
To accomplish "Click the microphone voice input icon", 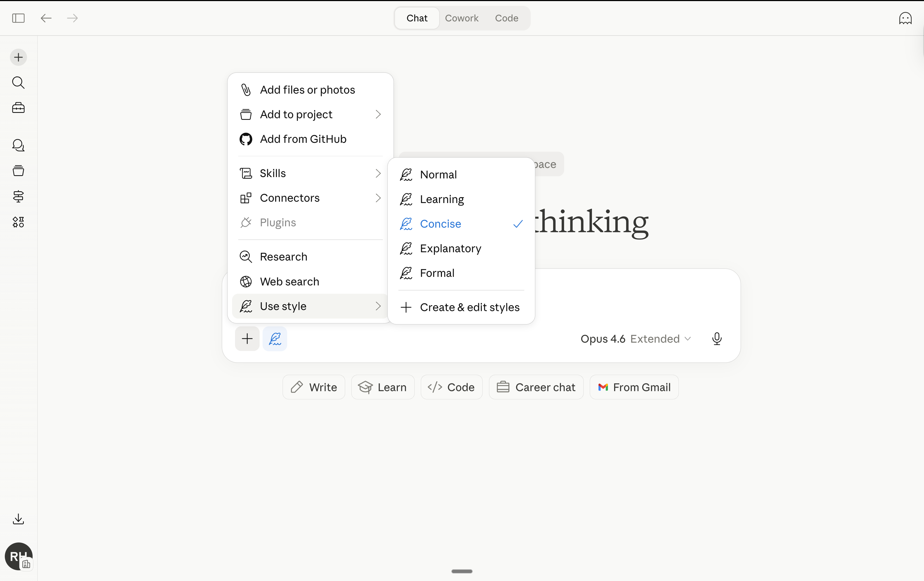I will pos(717,339).
